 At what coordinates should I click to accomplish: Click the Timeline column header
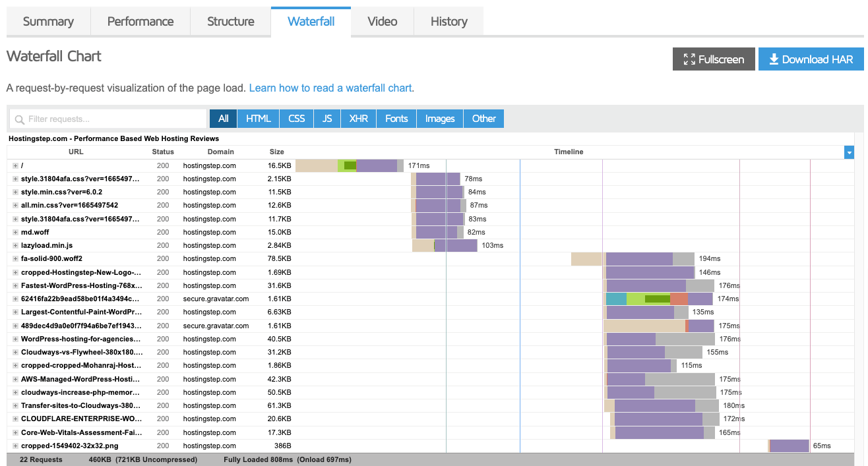pyautogui.click(x=569, y=152)
